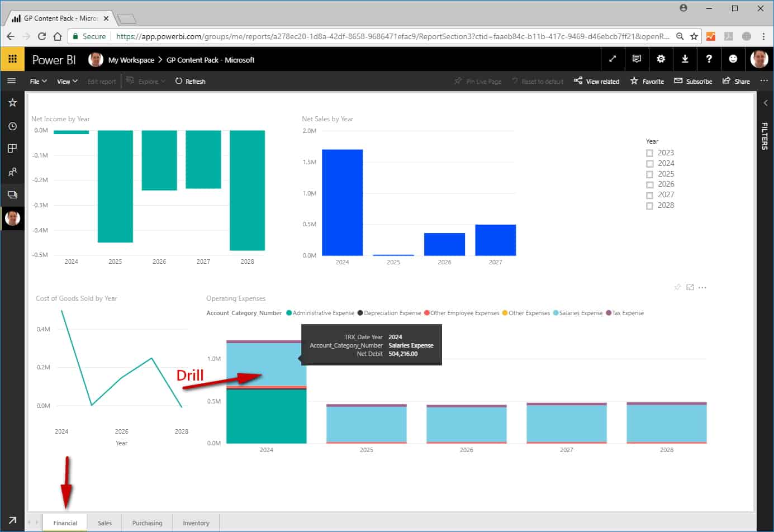Click the 2024 bar in Net Sales chart
The height and width of the screenshot is (532, 774).
(342, 202)
